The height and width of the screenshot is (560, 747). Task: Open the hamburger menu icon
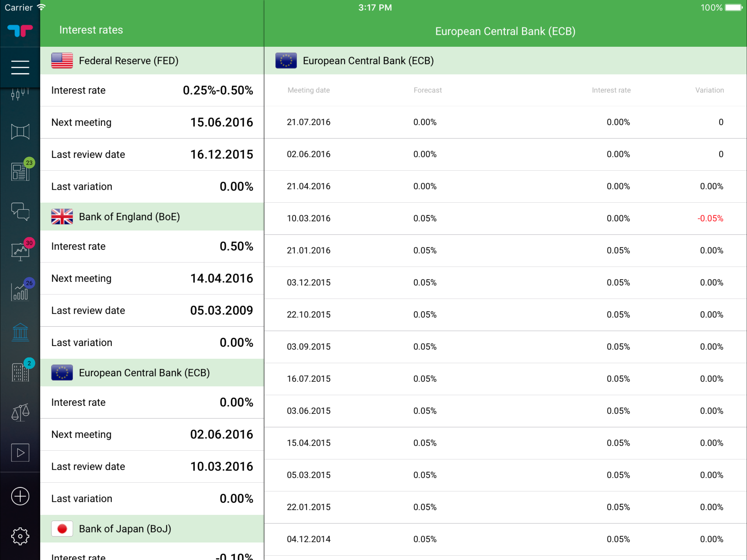[x=20, y=67]
